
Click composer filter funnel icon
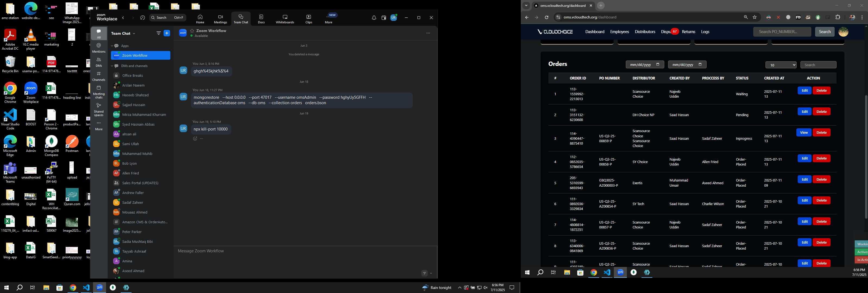[424, 273]
